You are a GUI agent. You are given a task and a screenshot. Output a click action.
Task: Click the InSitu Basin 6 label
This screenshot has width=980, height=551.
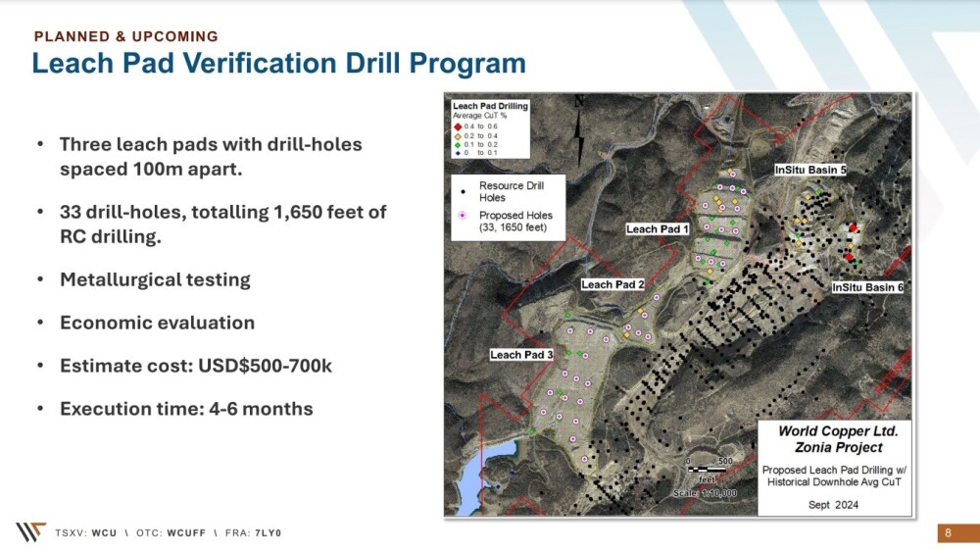[x=867, y=287]
